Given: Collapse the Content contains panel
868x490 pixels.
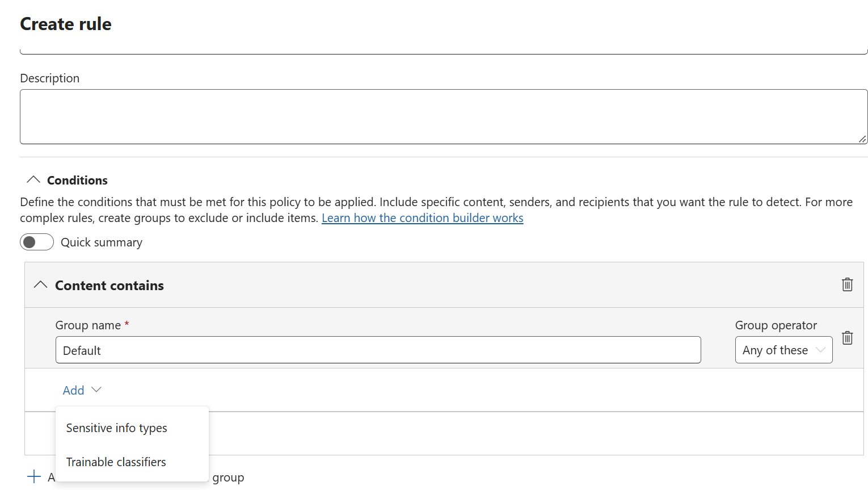Looking at the screenshot, I should [40, 285].
